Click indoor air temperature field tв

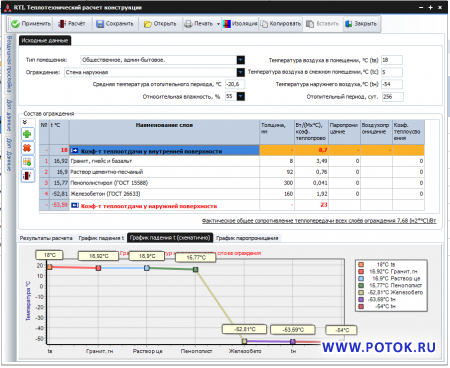point(392,60)
